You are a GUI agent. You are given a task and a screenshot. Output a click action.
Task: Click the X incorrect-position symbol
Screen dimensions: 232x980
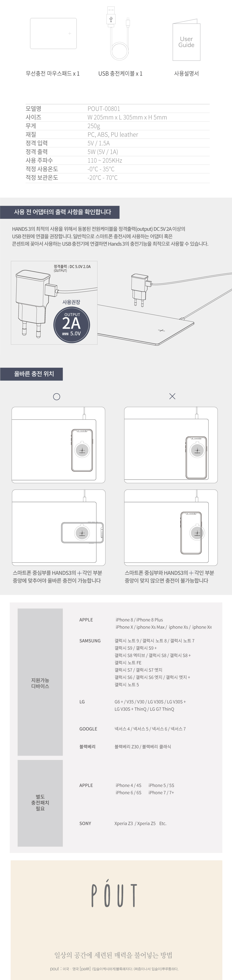(172, 396)
